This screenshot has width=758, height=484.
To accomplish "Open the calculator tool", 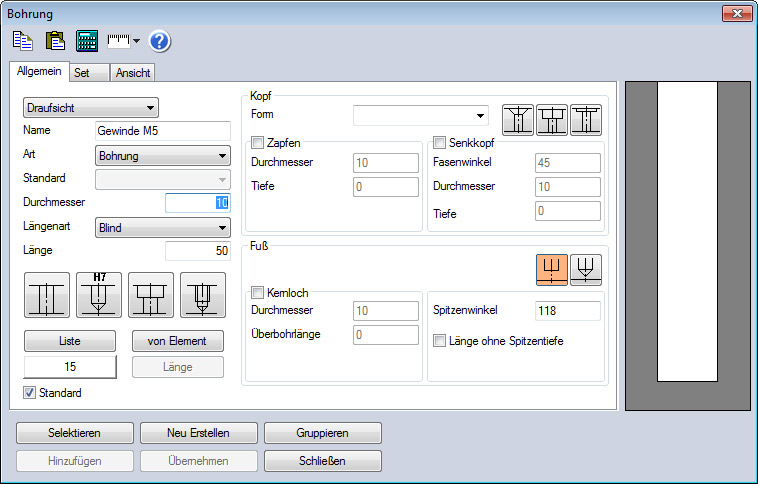I will coord(87,41).
